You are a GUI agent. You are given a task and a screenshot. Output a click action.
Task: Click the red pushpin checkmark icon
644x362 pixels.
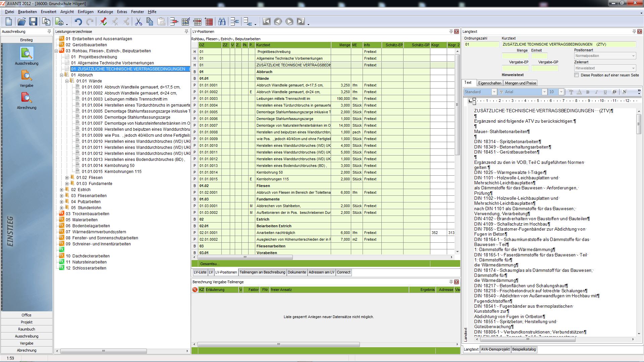coord(103,22)
